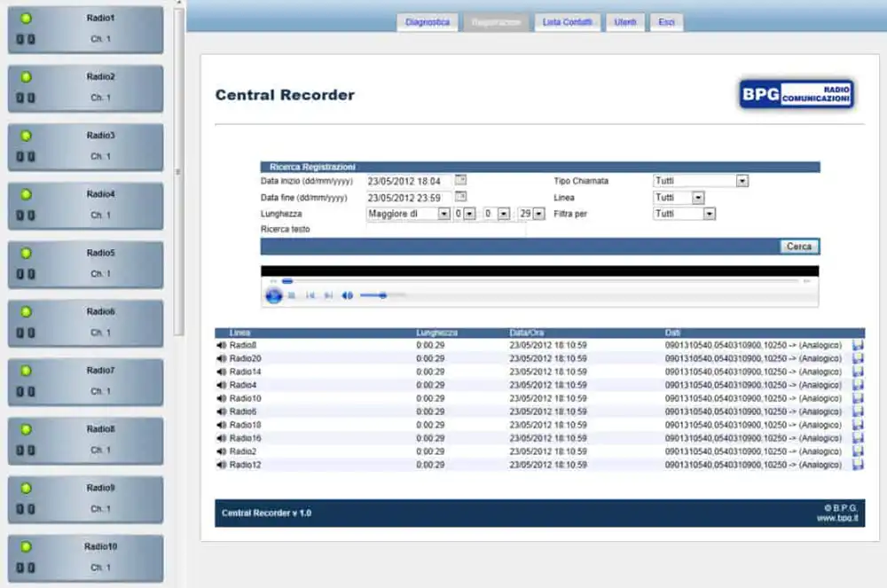
Task: Click the BPG Radio Comunicazioni logo
Action: [x=796, y=92]
